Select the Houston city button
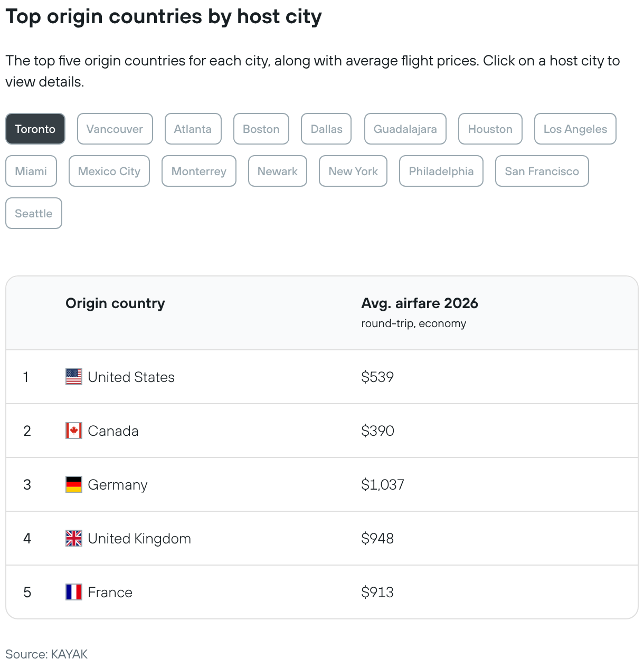The width and height of the screenshot is (644, 669). click(x=490, y=129)
